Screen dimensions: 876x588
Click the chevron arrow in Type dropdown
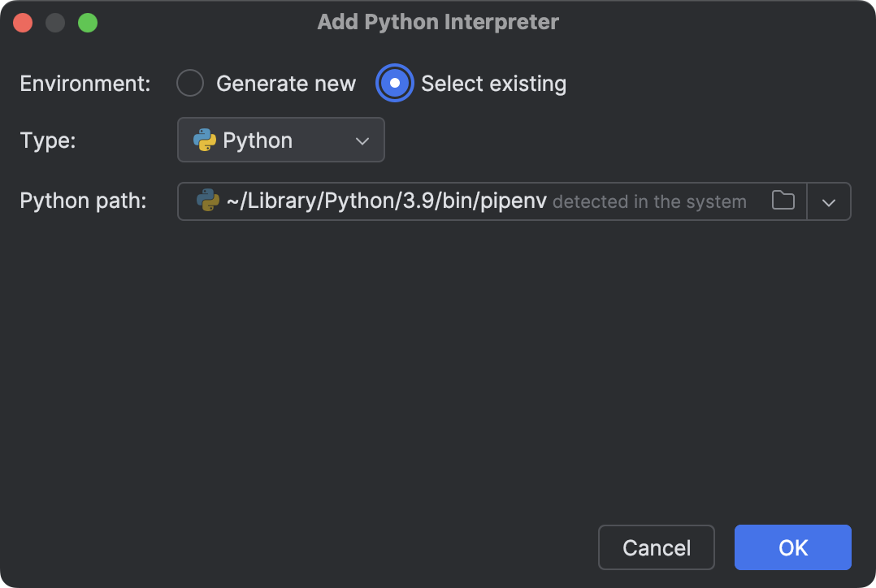point(362,141)
